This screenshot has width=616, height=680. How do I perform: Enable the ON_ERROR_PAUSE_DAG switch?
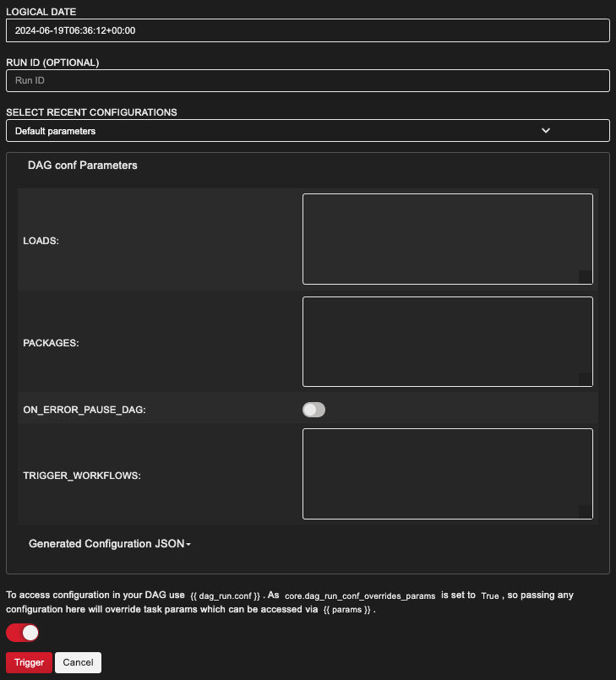point(313,410)
